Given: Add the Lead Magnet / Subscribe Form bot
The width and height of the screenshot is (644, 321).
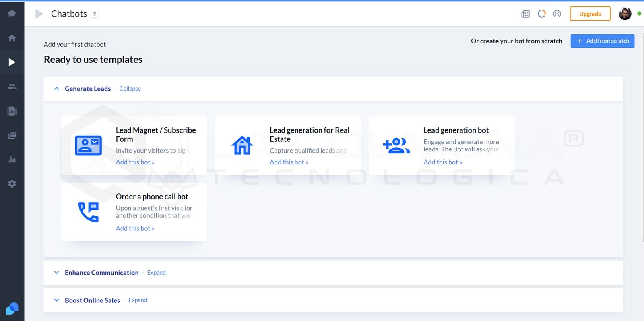Looking at the screenshot, I should (x=135, y=162).
